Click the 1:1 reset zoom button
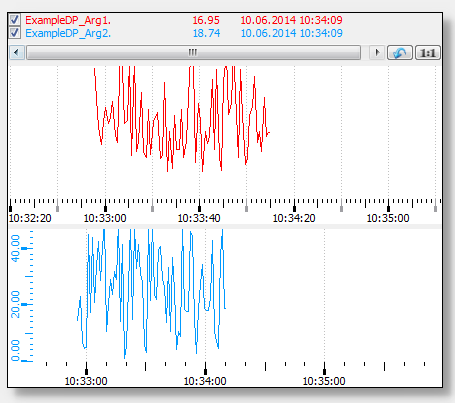 428,53
